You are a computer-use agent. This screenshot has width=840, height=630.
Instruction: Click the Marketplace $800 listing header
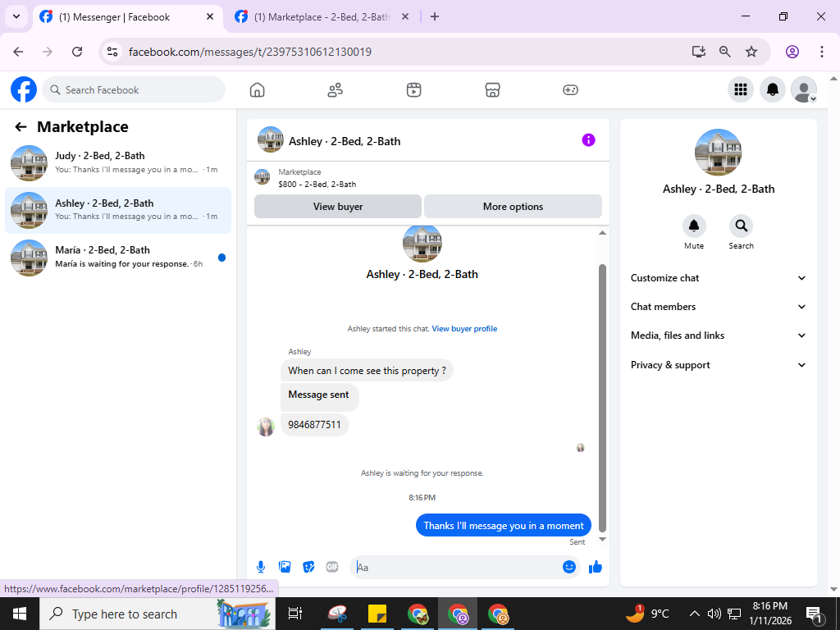pyautogui.click(x=427, y=177)
